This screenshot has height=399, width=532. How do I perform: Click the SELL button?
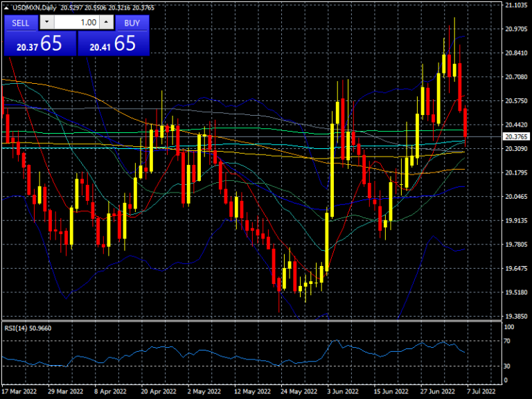21,22
